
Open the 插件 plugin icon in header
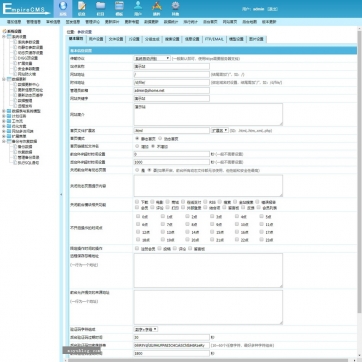click(x=157, y=8)
